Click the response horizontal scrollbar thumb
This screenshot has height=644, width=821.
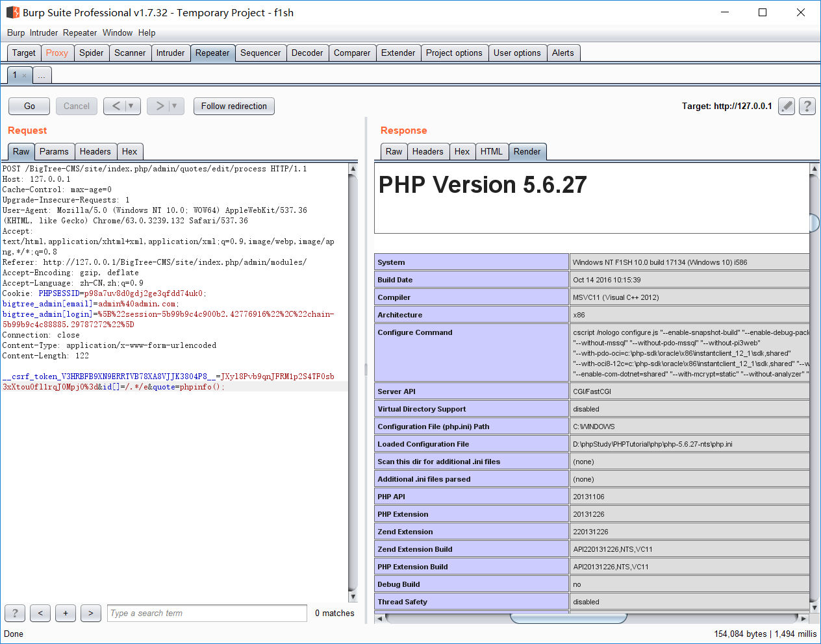click(568, 619)
